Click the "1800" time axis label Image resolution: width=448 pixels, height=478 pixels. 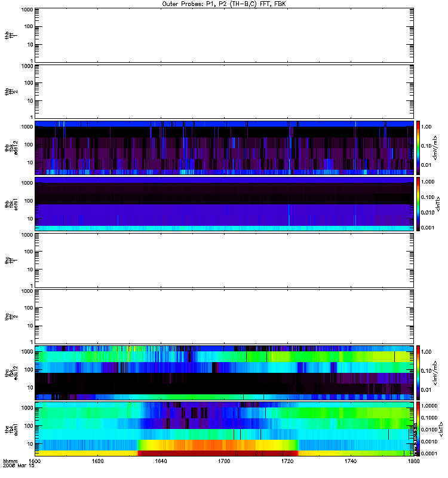click(x=413, y=461)
